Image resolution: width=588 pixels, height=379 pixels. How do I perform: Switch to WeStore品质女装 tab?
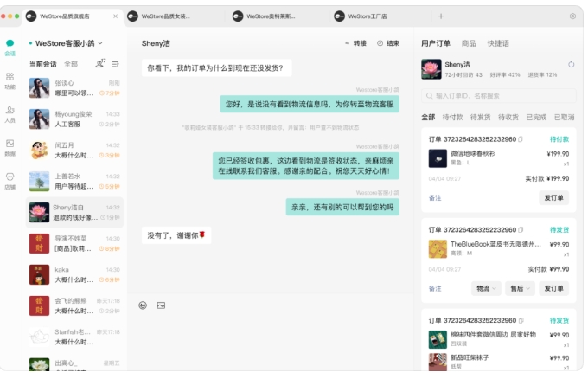click(165, 16)
